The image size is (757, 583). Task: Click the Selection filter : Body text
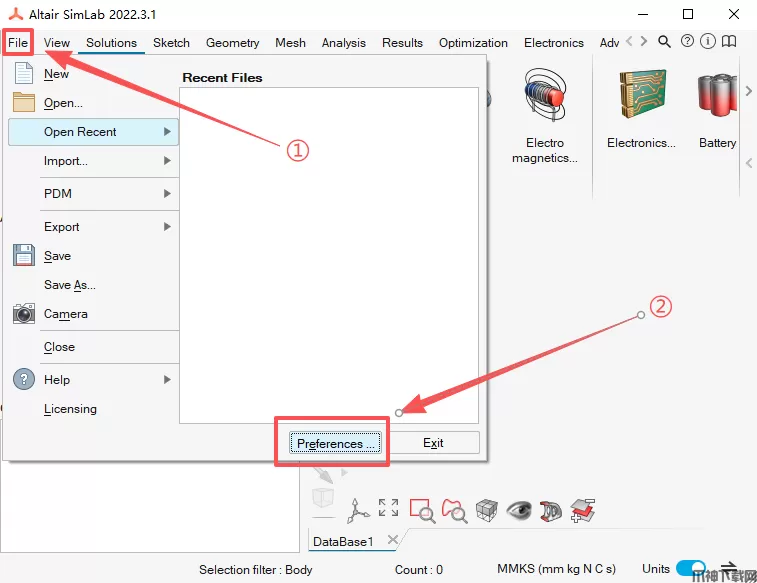(255, 569)
